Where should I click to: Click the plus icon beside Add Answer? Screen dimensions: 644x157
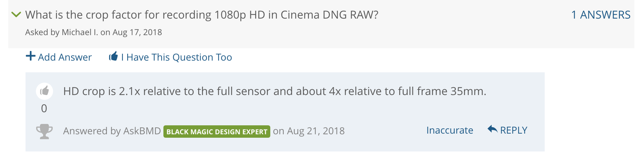point(31,56)
